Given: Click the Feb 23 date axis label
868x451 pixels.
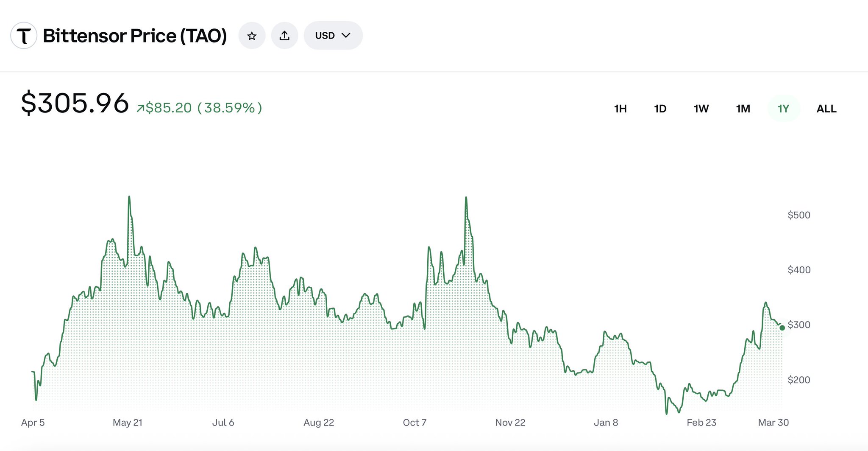Looking at the screenshot, I should [701, 423].
